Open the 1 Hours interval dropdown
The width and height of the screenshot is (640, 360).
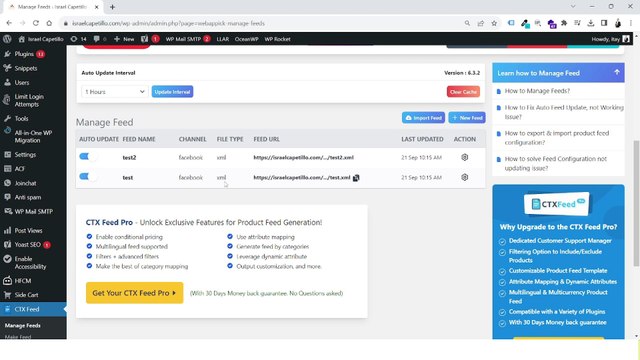click(114, 92)
